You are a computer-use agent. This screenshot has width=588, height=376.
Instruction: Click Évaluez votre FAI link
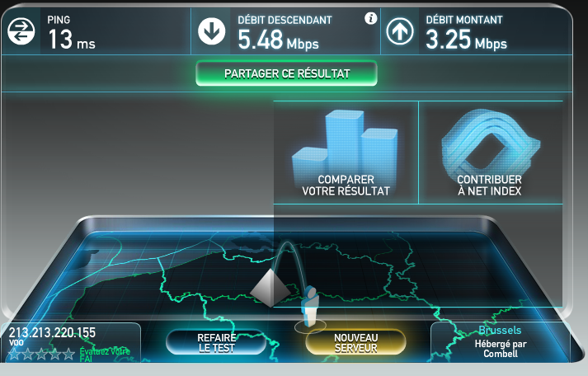(105, 355)
